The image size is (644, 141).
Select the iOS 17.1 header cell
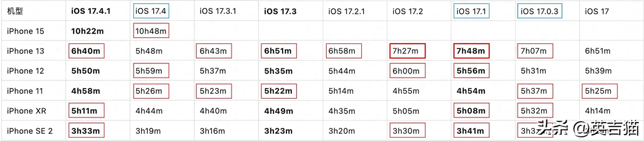[x=471, y=11]
